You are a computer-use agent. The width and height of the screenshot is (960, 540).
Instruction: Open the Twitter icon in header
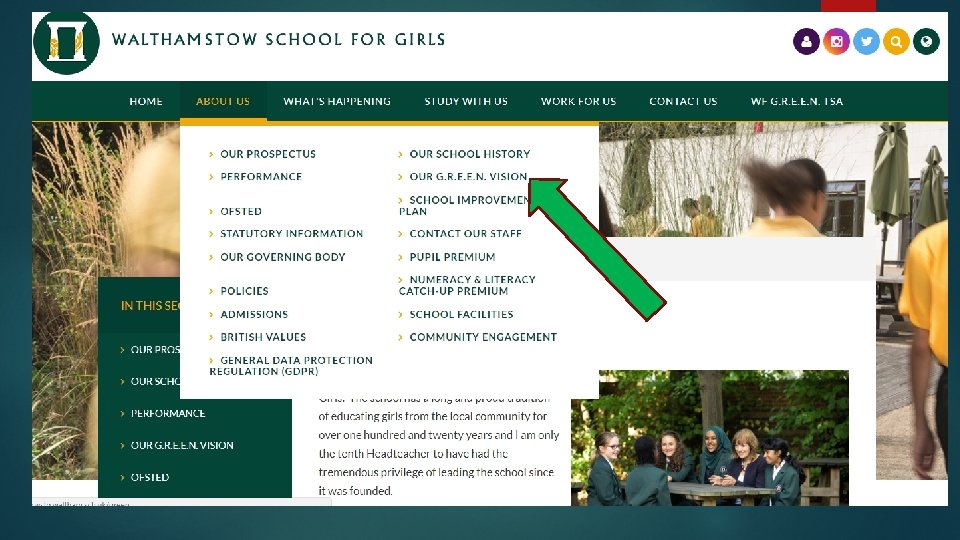[x=866, y=42]
